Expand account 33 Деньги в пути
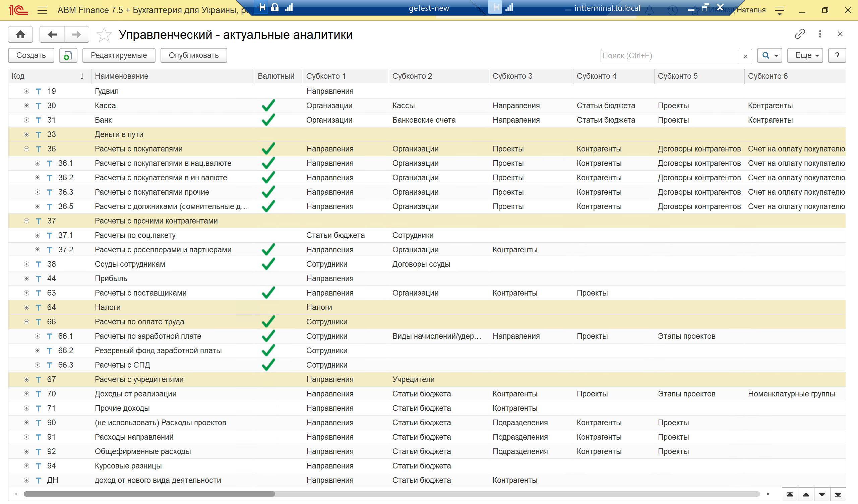The height and width of the screenshot is (504, 858). coord(26,134)
